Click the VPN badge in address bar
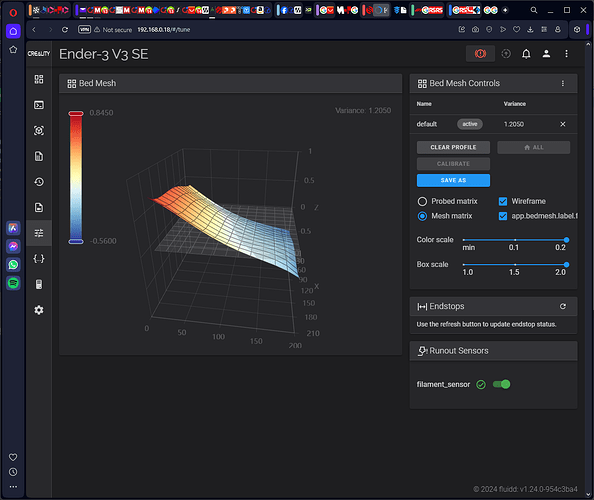 [x=84, y=30]
